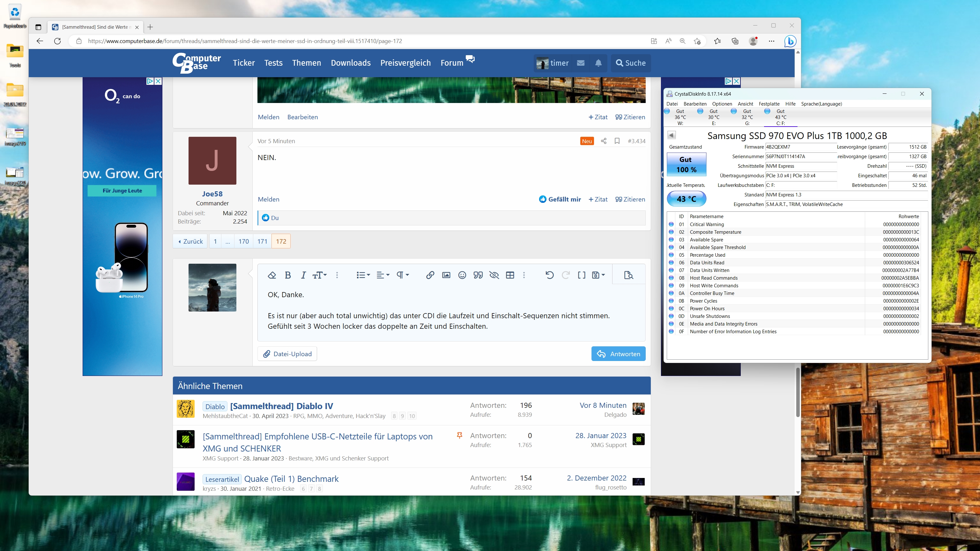The height and width of the screenshot is (551, 980).
Task: Click the blue Gut 100 % health status box
Action: click(686, 164)
